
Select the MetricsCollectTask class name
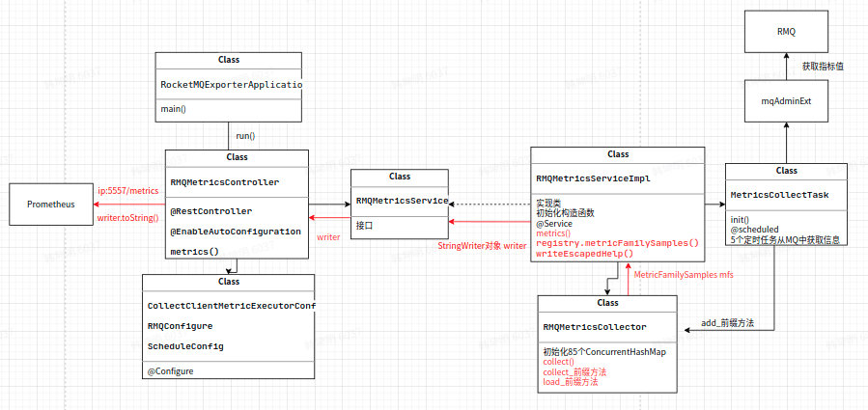[777, 195]
